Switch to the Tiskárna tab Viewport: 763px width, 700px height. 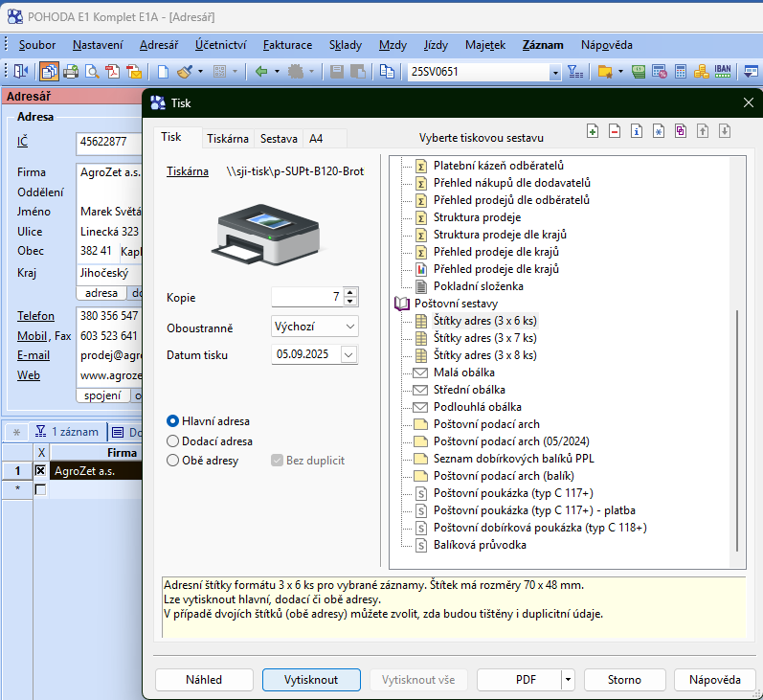tap(228, 138)
